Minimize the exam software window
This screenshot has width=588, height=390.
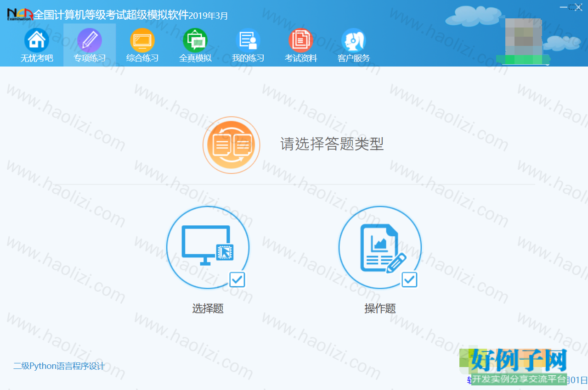[x=564, y=7]
